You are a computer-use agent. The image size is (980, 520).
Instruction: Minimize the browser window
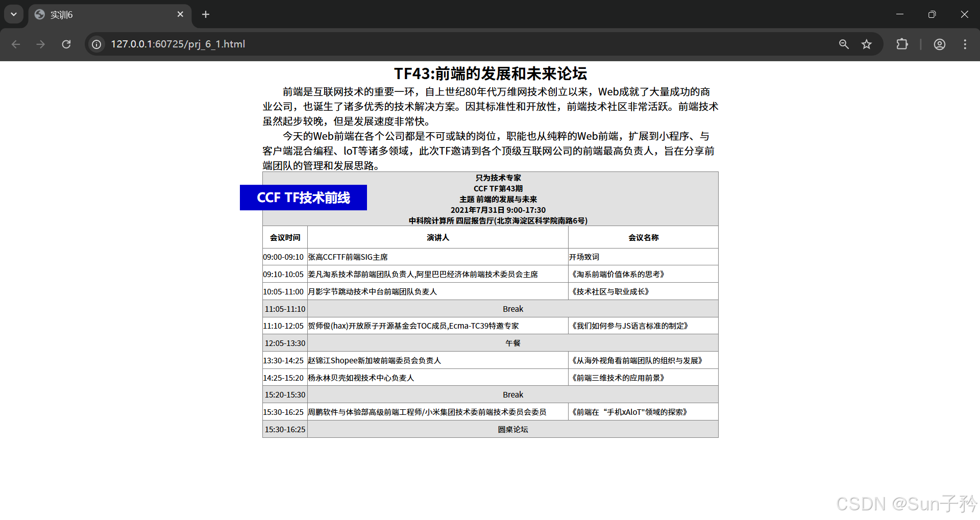900,14
